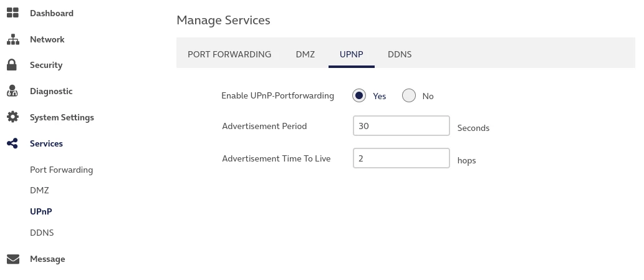Click the Message envelope icon
The image size is (644, 280).
(x=12, y=259)
